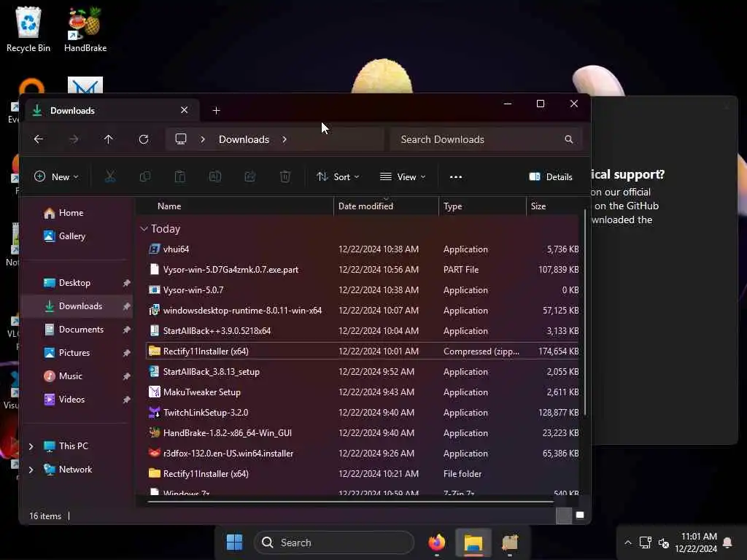Click the PC monitor icon in address bar
The height and width of the screenshot is (560, 747).
tap(181, 139)
